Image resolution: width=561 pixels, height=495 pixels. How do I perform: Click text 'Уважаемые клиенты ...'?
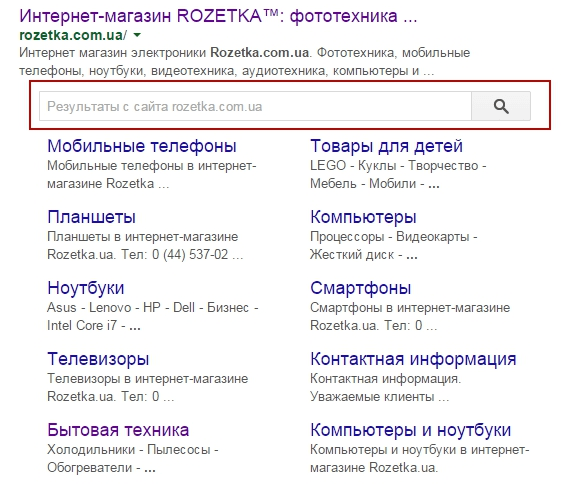pos(380,397)
